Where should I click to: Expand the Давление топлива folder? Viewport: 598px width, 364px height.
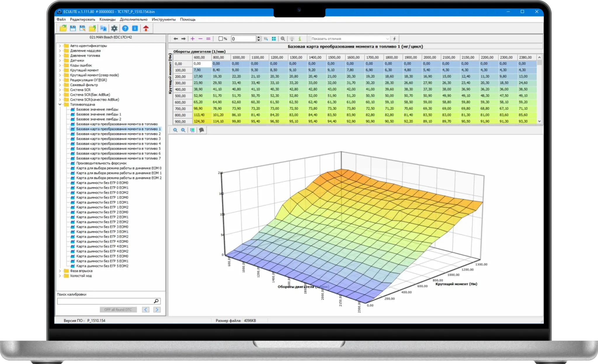60,55
